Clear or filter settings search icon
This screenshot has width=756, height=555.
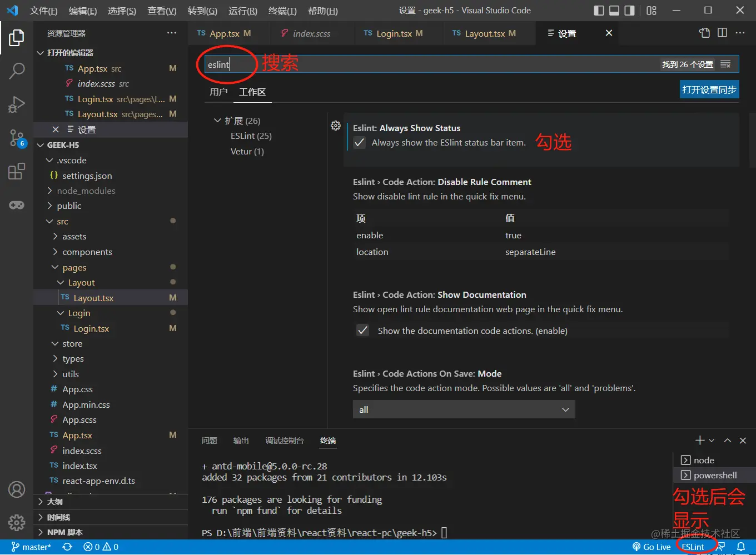click(725, 64)
